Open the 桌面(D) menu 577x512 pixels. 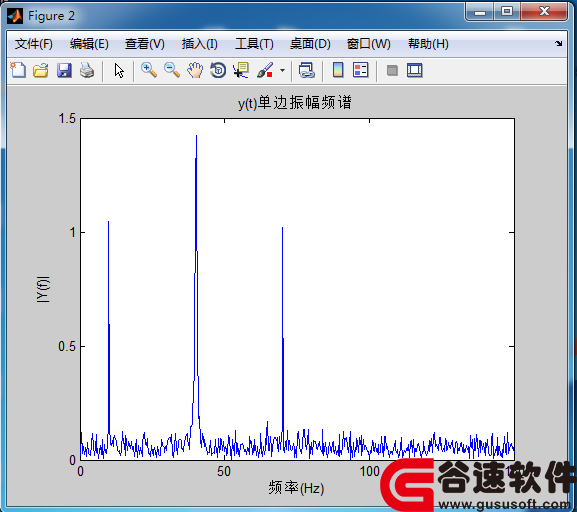click(x=310, y=44)
